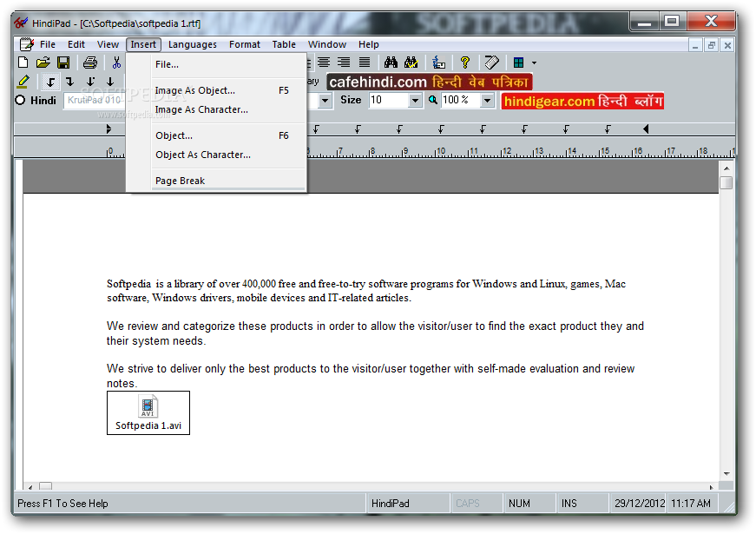Viewport: 756px width, 534px height.
Task: Open the Help menu
Action: (368, 44)
